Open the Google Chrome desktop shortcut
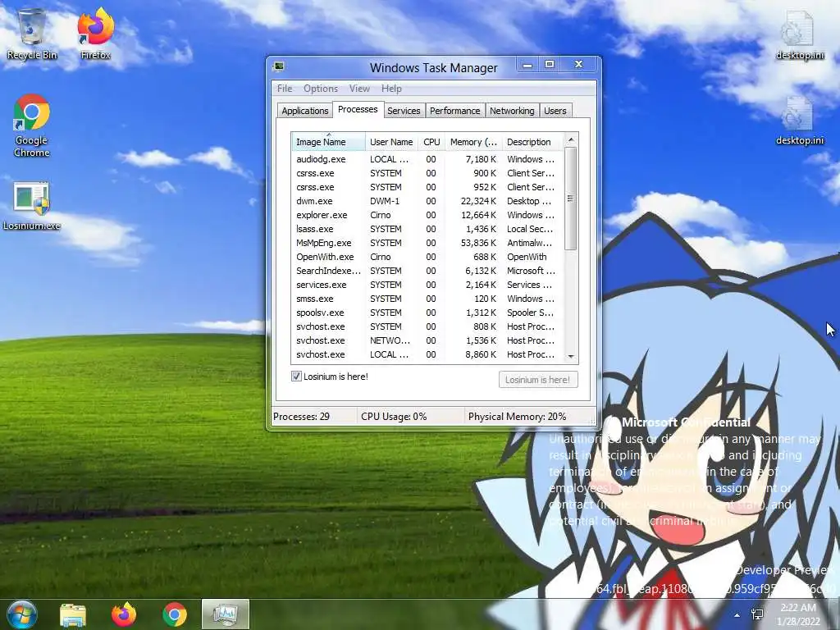 (32, 126)
